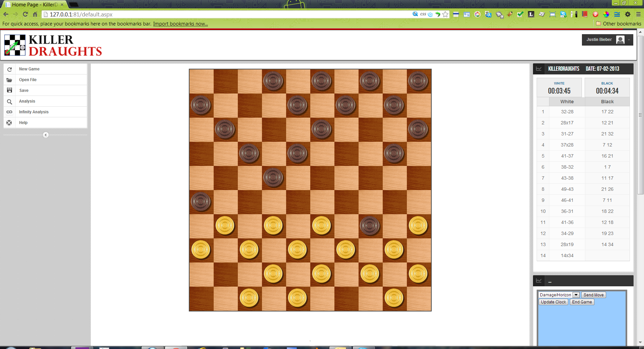Start Infinity Analysis using the chain icon
This screenshot has width=644, height=349.
coord(9,112)
